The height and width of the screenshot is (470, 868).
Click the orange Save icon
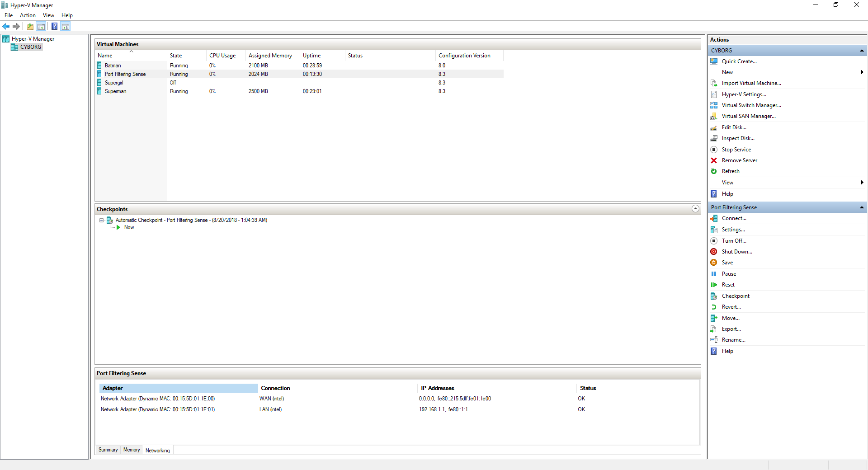coord(714,263)
